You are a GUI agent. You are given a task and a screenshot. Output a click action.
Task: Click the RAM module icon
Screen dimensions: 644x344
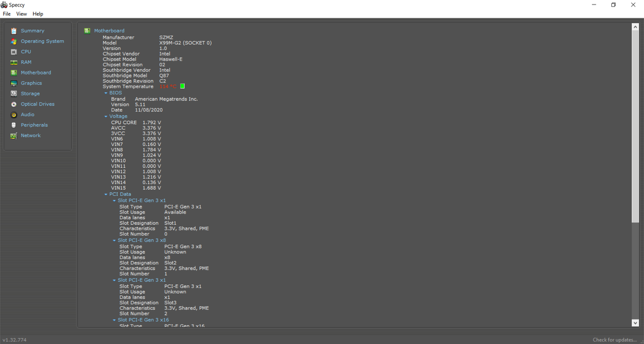pyautogui.click(x=14, y=62)
